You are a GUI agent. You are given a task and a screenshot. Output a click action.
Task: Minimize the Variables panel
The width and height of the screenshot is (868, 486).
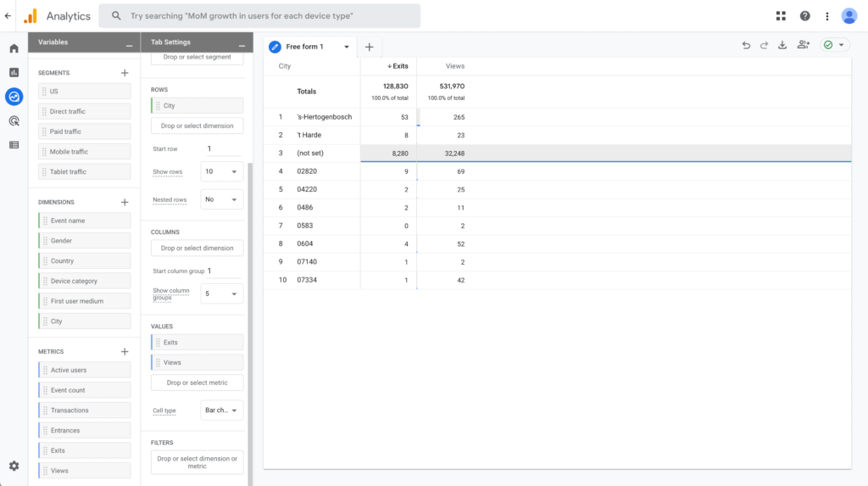[129, 43]
